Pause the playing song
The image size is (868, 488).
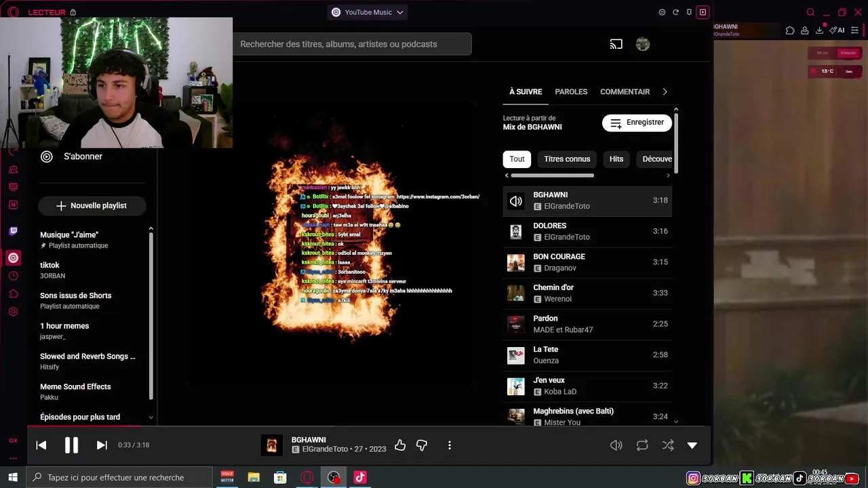coord(71,445)
